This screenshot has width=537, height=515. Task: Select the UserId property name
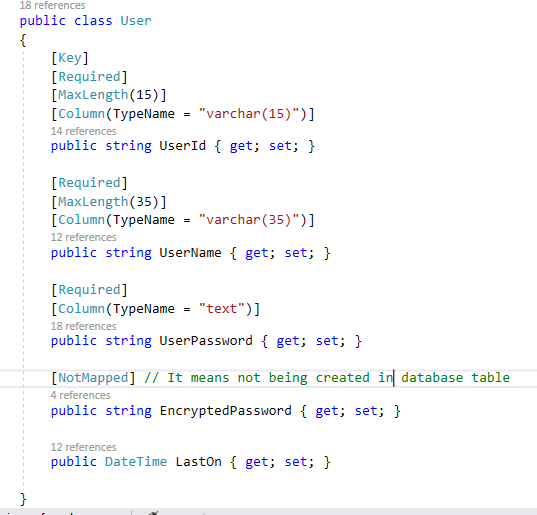(183, 146)
